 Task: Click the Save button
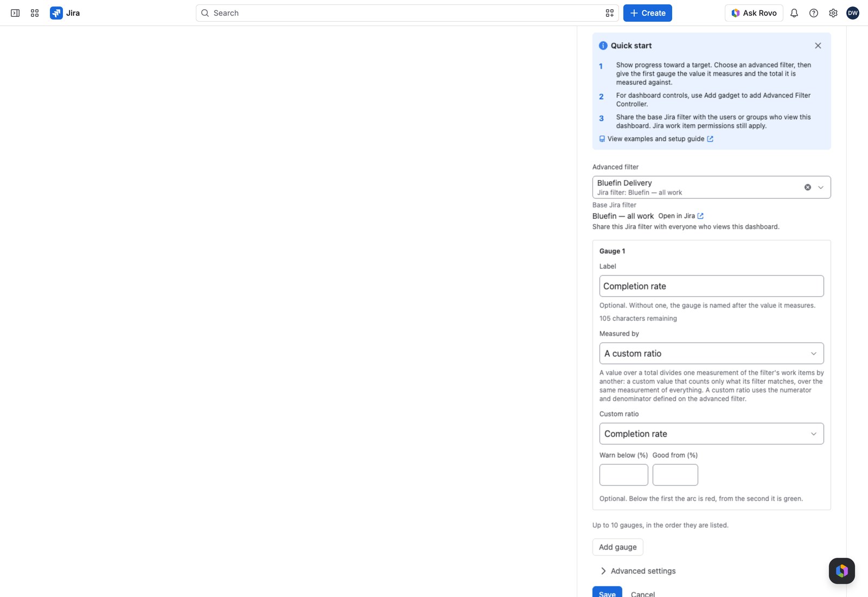click(x=607, y=592)
